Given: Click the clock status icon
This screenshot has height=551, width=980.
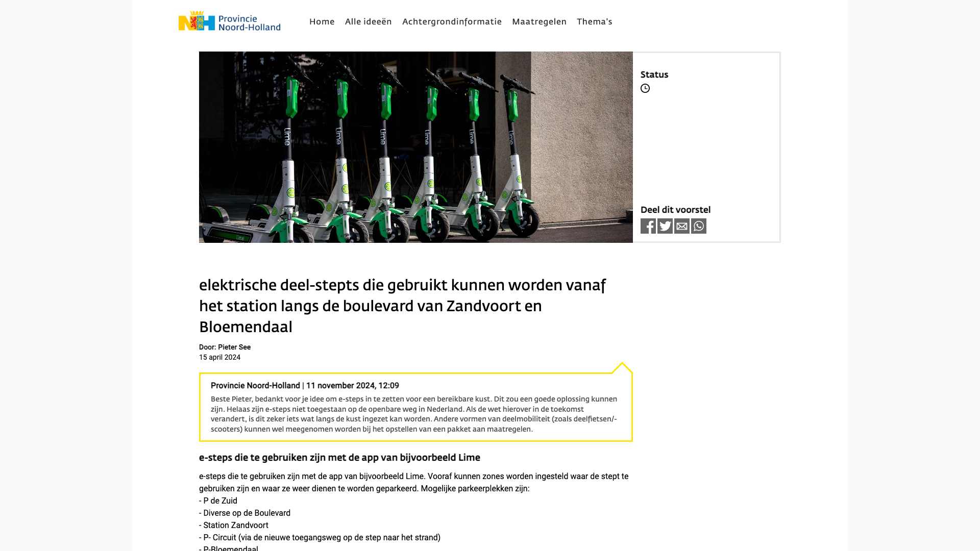Looking at the screenshot, I should pos(645,88).
